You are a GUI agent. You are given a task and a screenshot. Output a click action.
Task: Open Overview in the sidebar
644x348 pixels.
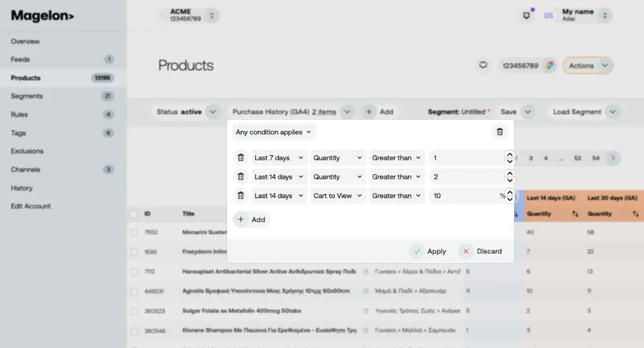tap(25, 41)
